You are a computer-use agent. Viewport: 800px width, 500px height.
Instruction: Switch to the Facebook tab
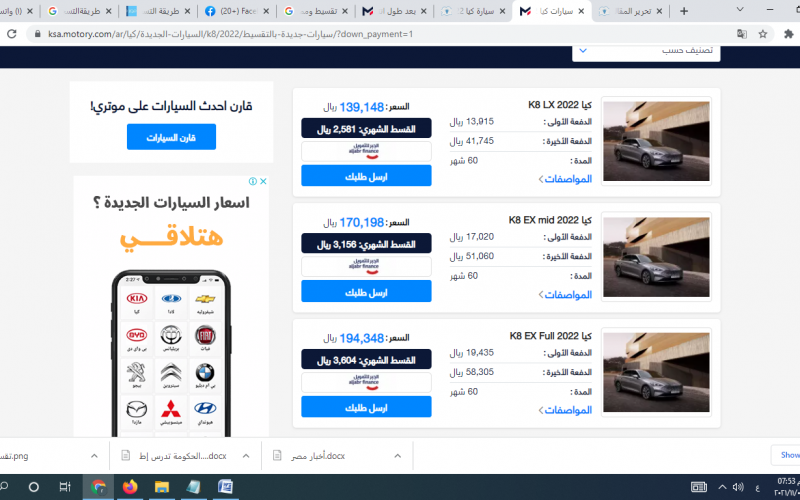[237, 11]
